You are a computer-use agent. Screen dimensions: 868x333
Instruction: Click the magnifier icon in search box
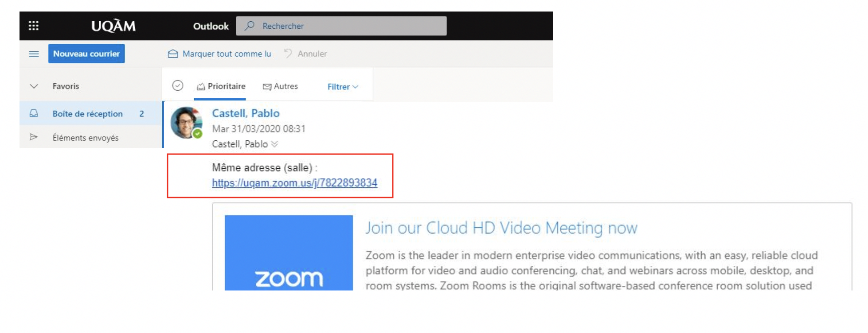coord(250,26)
